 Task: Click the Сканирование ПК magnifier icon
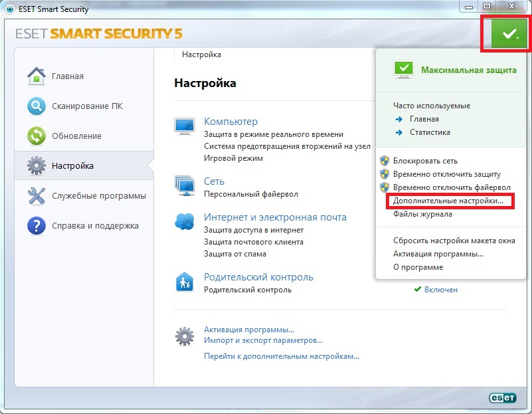[x=37, y=106]
